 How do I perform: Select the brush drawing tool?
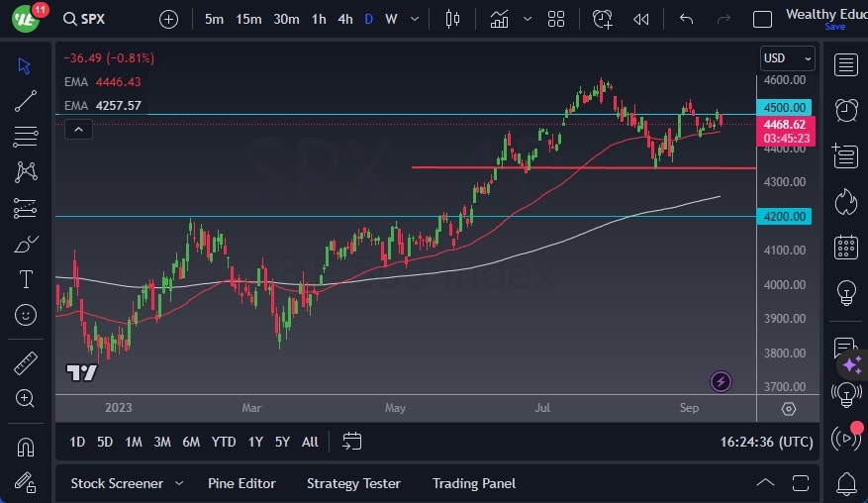[26, 245]
